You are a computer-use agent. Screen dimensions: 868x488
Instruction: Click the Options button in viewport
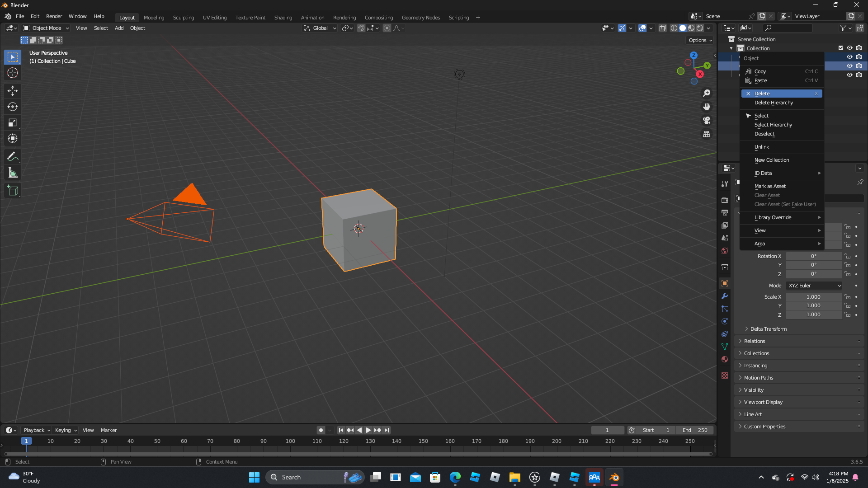(700, 40)
